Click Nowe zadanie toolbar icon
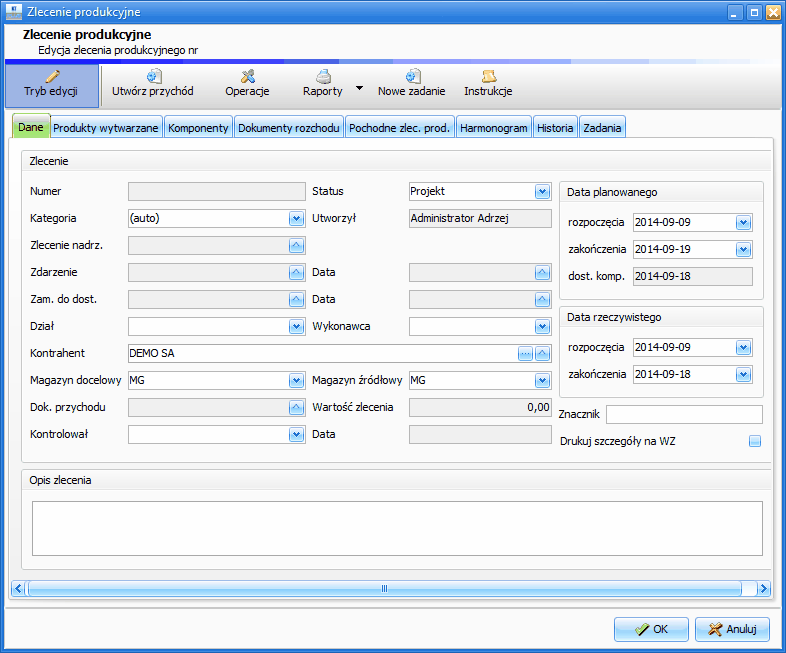The height and width of the screenshot is (653, 786). coord(413,76)
